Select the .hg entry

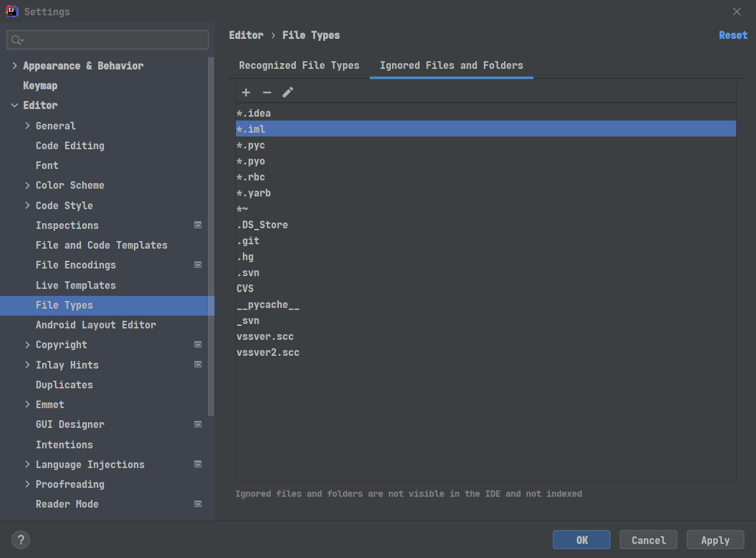pos(486,256)
